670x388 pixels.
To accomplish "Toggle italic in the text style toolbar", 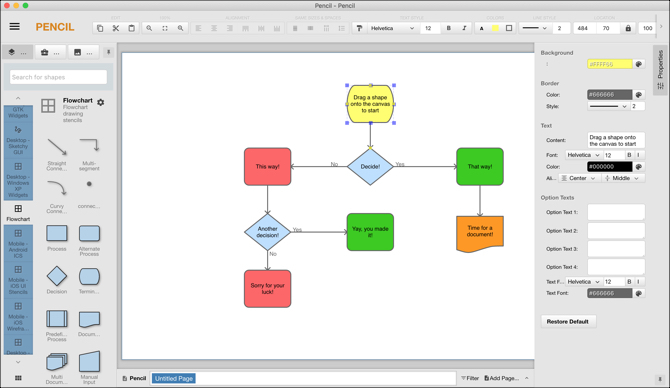I will [x=464, y=28].
